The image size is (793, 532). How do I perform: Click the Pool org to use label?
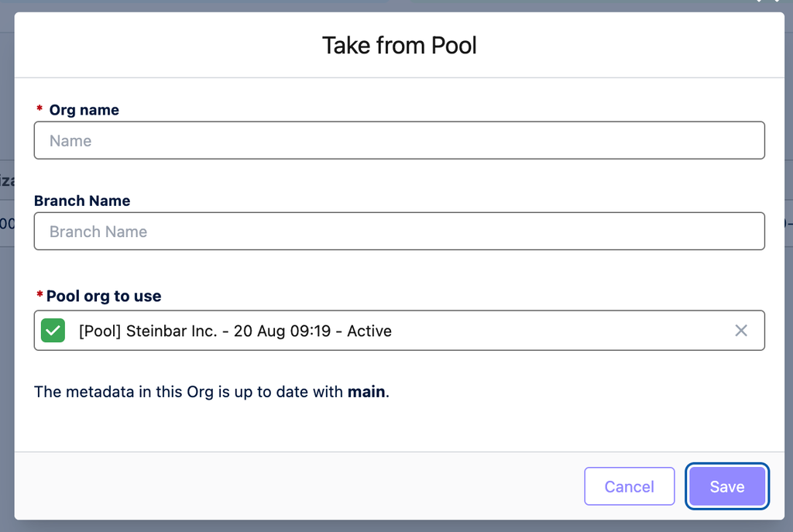click(x=104, y=296)
